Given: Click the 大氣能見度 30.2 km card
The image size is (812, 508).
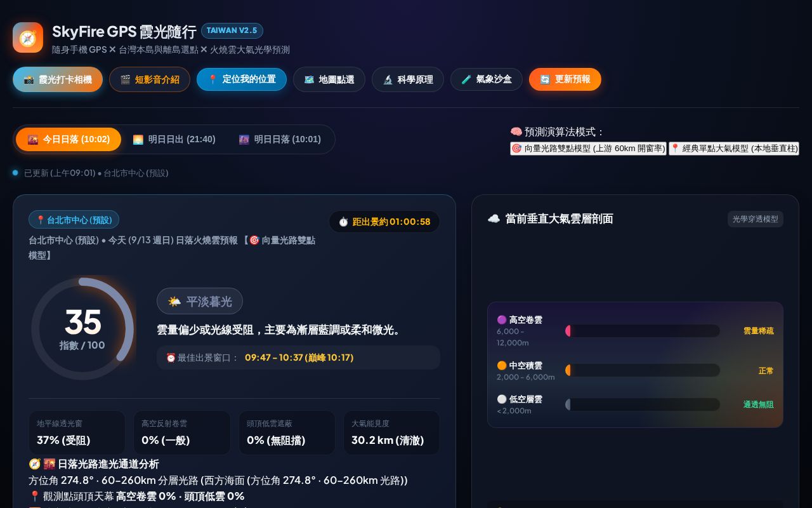Looking at the screenshot, I should [391, 432].
